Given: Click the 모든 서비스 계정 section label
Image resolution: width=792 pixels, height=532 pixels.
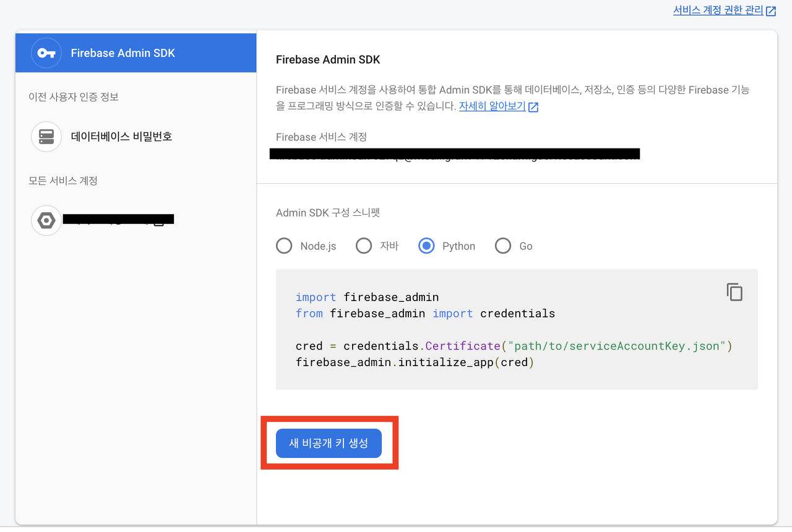Looking at the screenshot, I should pyautogui.click(x=63, y=181).
